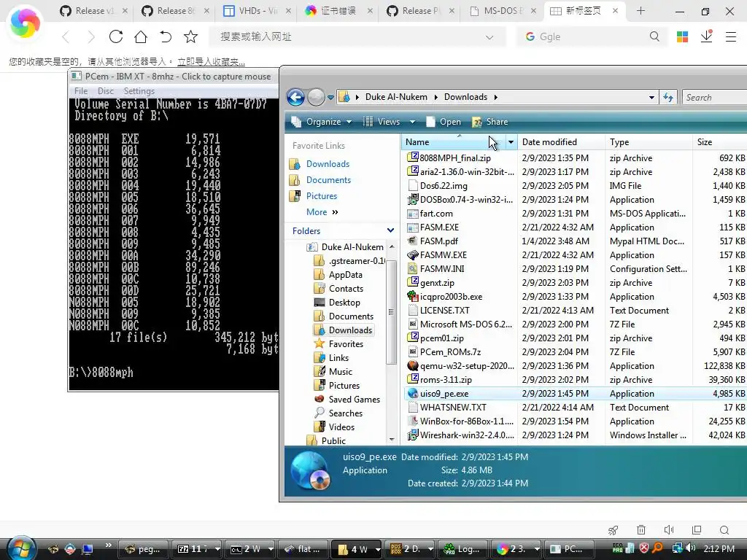747x560 pixels.
Task: Open the Disc menu in PCem
Action: (x=106, y=91)
